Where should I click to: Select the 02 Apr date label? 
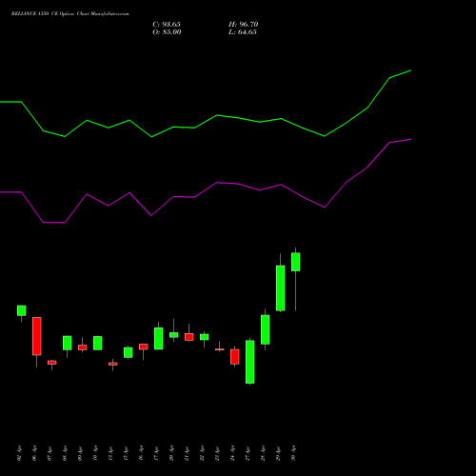(x=19, y=453)
